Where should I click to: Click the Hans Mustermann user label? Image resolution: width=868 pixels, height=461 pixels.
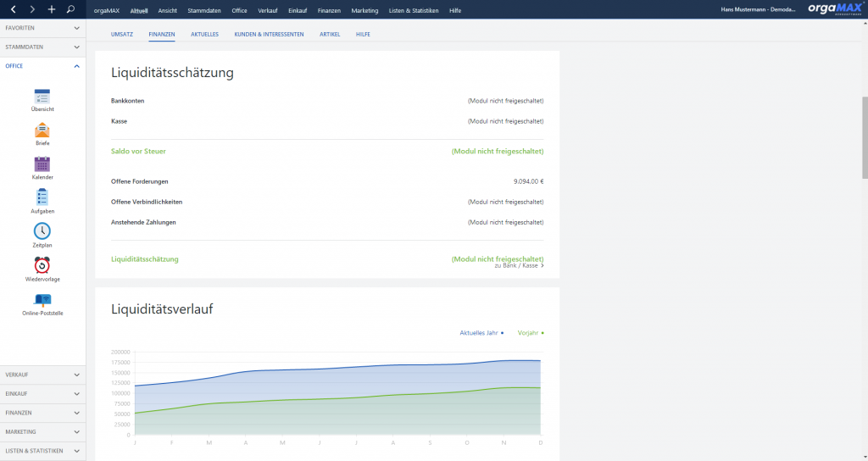tap(758, 9)
